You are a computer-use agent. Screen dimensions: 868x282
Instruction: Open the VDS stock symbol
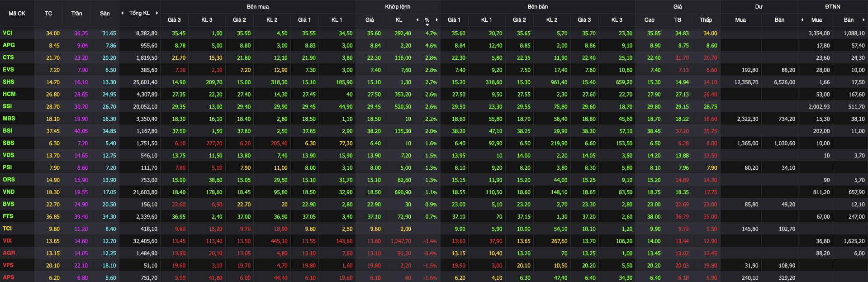[x=8, y=155]
